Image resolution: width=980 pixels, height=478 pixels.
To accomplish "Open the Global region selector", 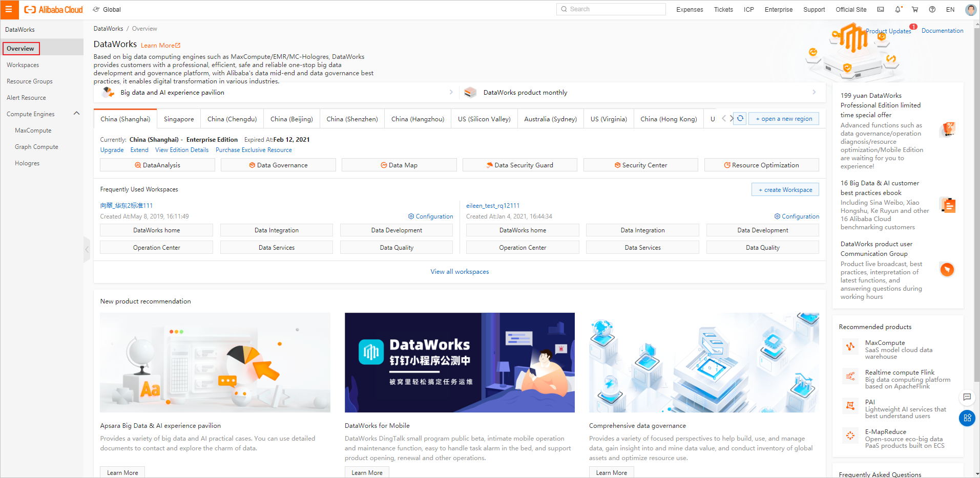I will (x=107, y=9).
